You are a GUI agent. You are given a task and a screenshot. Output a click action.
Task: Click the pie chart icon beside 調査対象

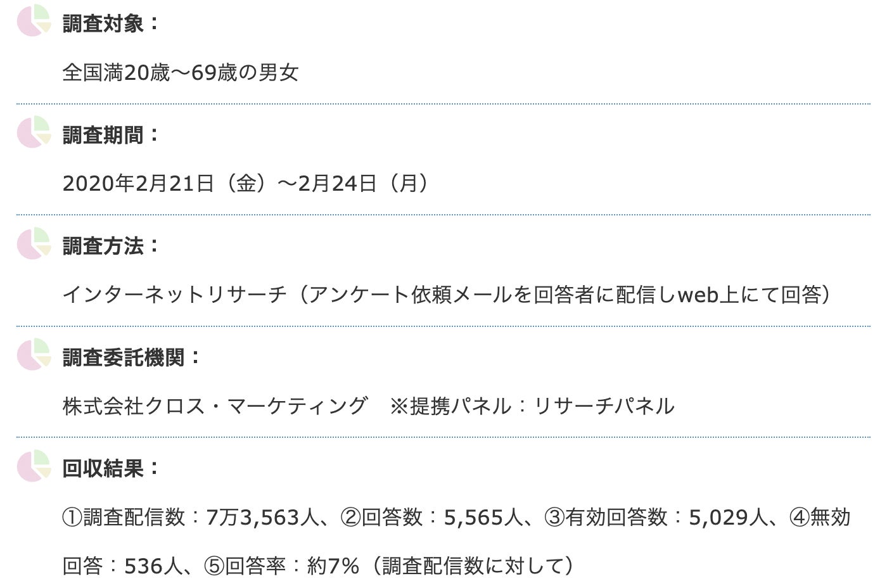tap(34, 20)
